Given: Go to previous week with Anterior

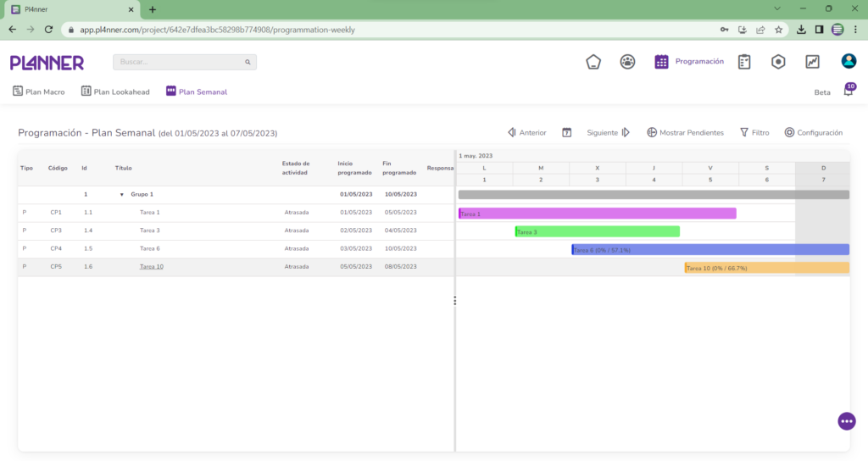Looking at the screenshot, I should coord(527,133).
